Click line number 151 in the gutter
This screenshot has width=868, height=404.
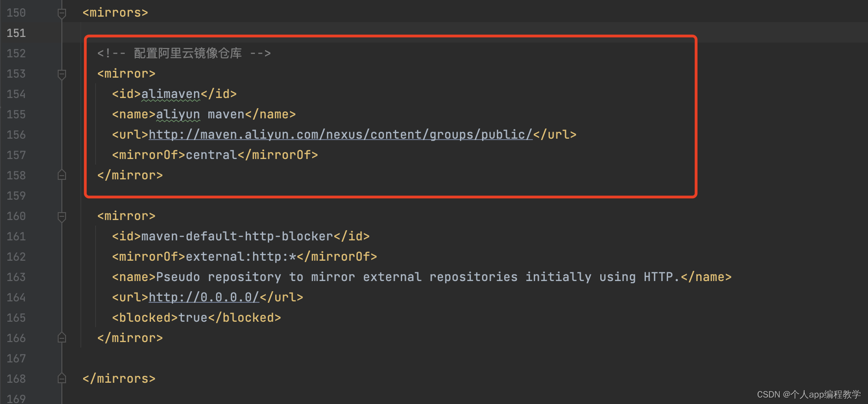tap(16, 33)
